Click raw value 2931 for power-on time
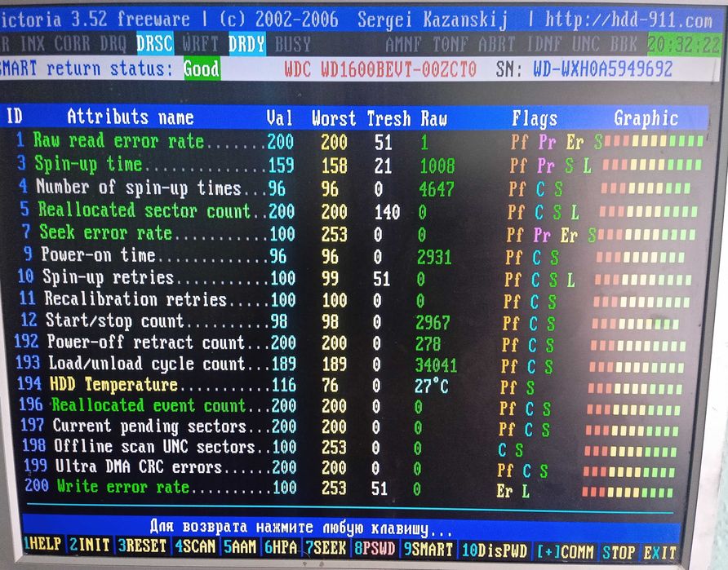 (x=434, y=257)
